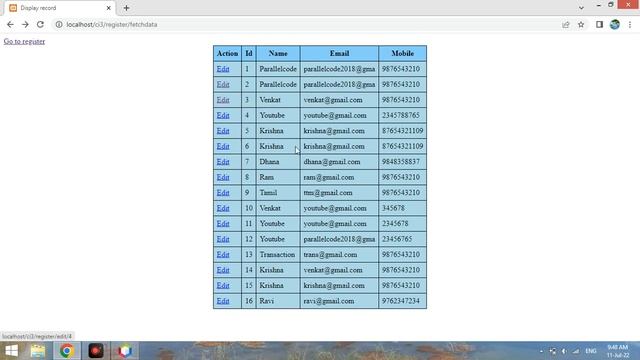Edit Dhana record with Id 7
Viewport: 640px width, 360px height.
click(x=223, y=162)
